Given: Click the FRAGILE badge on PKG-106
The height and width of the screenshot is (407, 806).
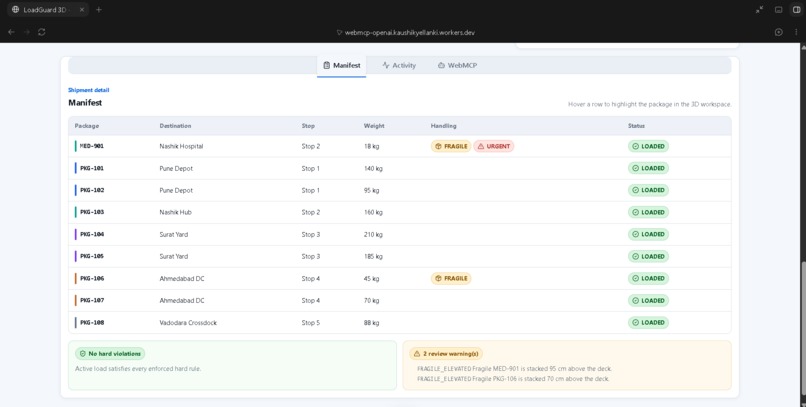Looking at the screenshot, I should tap(451, 279).
